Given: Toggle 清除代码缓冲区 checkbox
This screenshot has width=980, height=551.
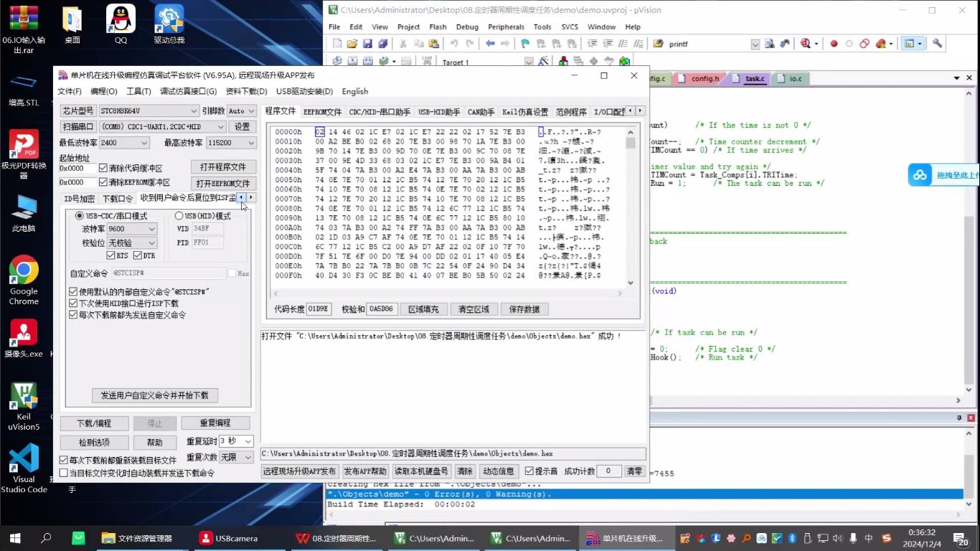Looking at the screenshot, I should pyautogui.click(x=103, y=169).
